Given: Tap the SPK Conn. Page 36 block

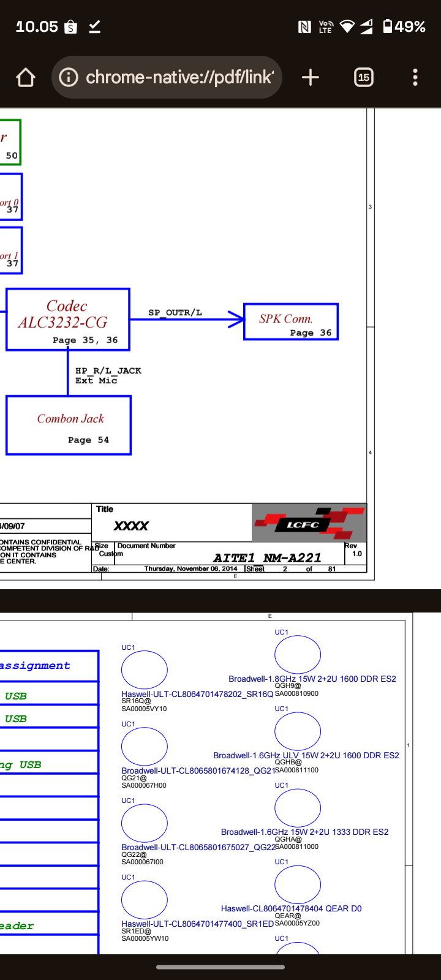Looking at the screenshot, I should [x=291, y=322].
